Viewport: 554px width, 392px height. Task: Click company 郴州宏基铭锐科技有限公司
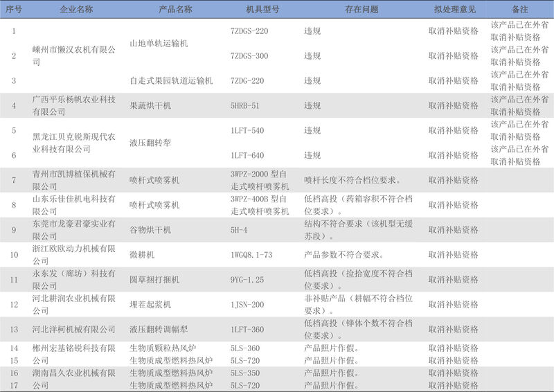tap(74, 354)
